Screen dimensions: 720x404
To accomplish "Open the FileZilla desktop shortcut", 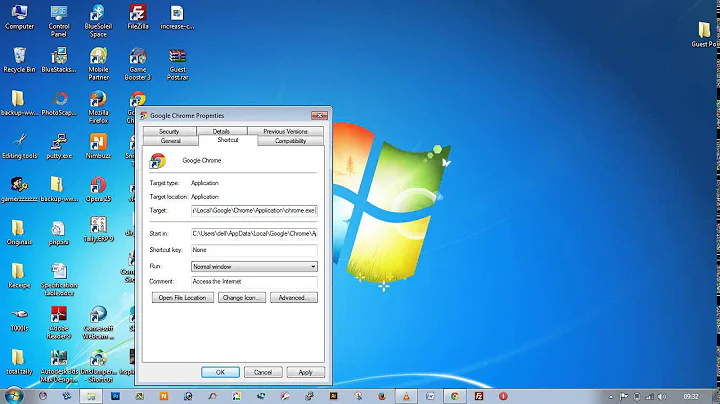I will click(x=138, y=15).
